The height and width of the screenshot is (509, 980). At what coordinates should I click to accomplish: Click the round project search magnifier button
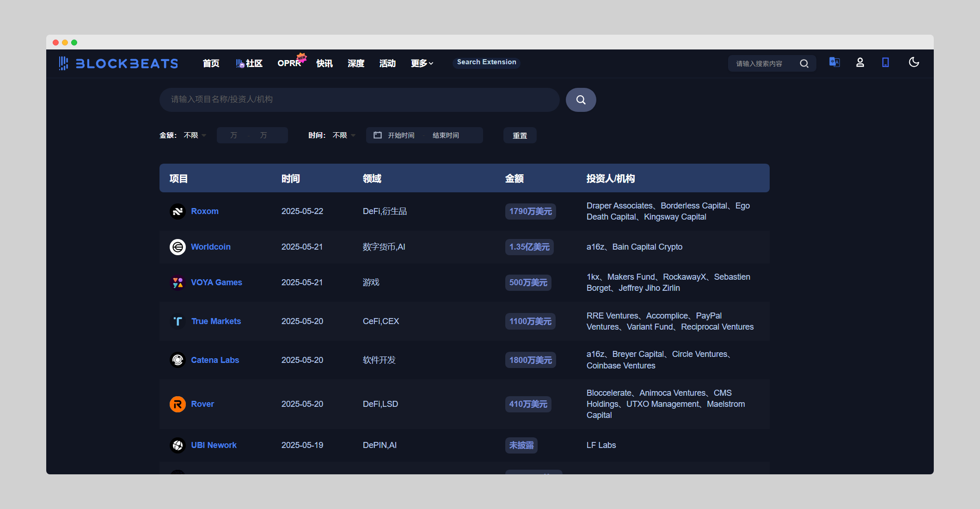(x=581, y=100)
